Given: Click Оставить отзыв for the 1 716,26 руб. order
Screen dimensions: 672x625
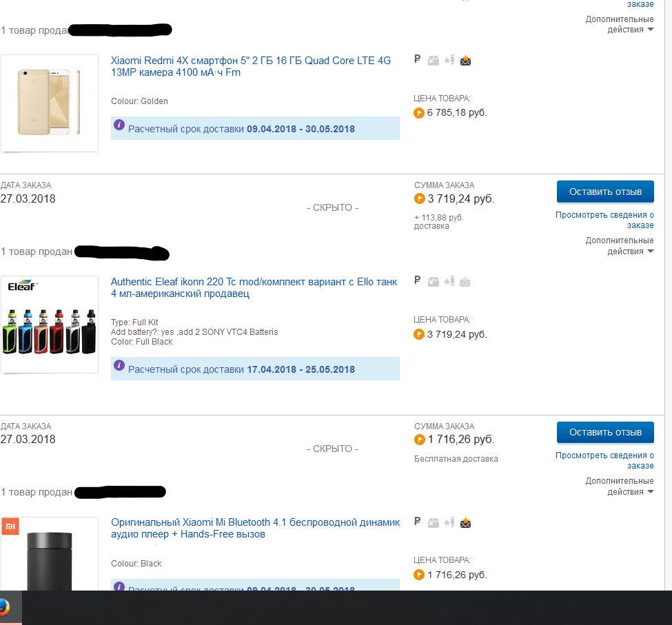Looking at the screenshot, I should [x=605, y=432].
